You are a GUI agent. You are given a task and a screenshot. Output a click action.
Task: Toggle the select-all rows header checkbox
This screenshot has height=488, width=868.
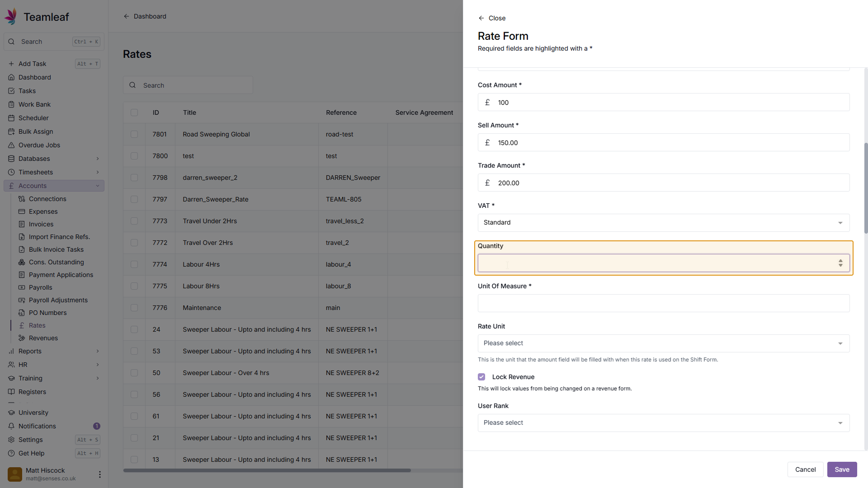[x=134, y=113]
